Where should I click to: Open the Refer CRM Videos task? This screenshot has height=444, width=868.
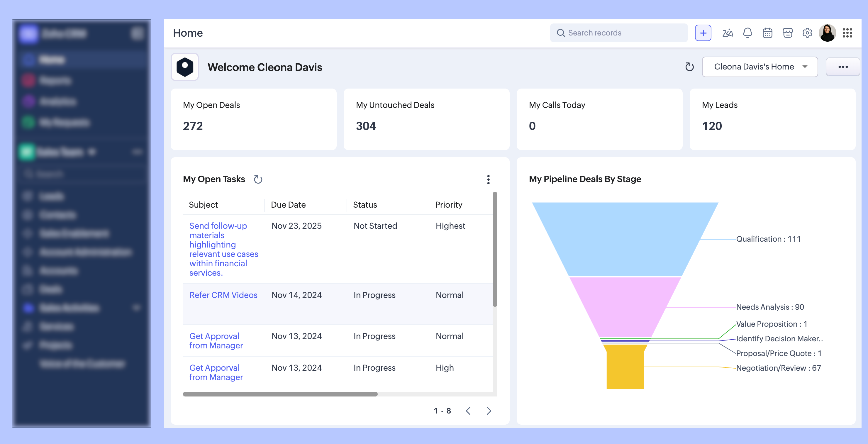point(223,295)
